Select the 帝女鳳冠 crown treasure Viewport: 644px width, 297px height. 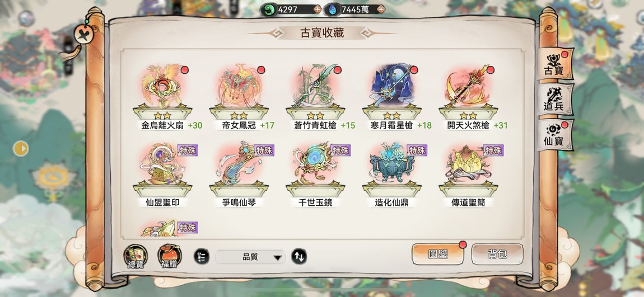click(239, 91)
